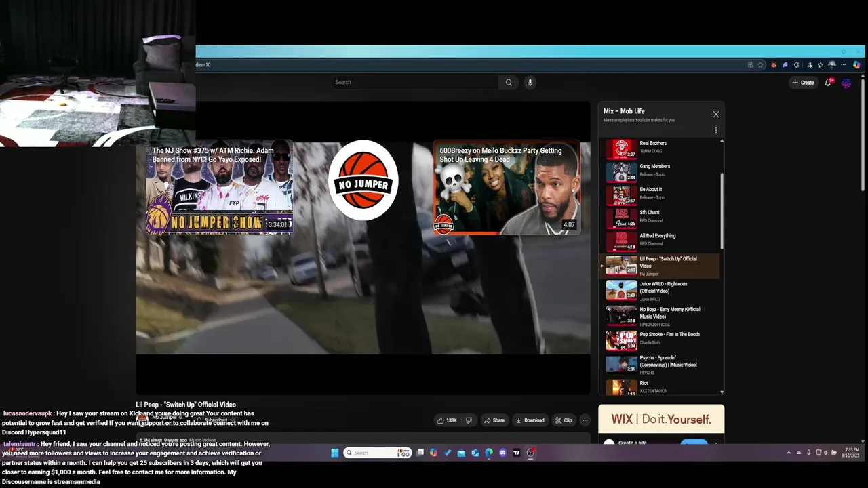868x488 pixels.
Task: Open 600Breezy end-screen video card
Action: click(507, 187)
